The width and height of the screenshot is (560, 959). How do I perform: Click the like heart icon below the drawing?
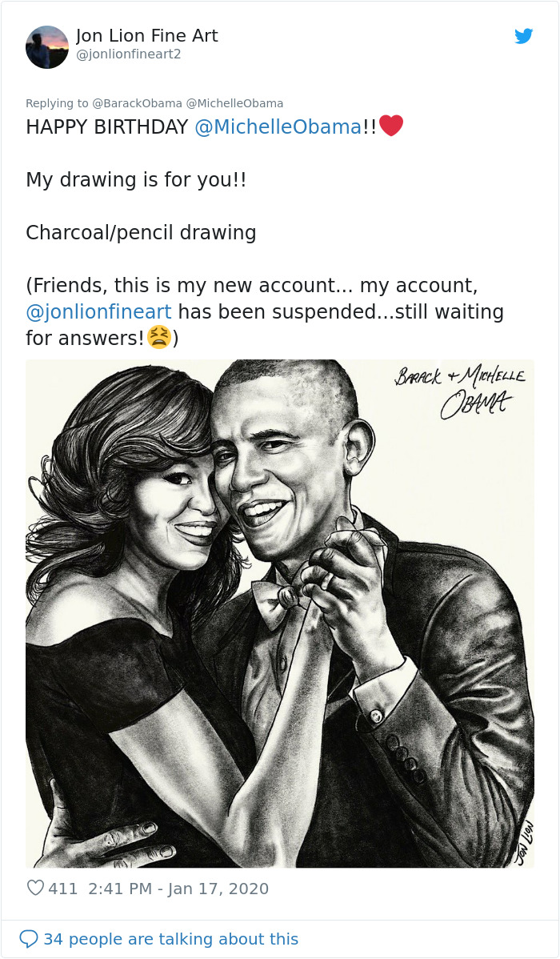[x=34, y=889]
